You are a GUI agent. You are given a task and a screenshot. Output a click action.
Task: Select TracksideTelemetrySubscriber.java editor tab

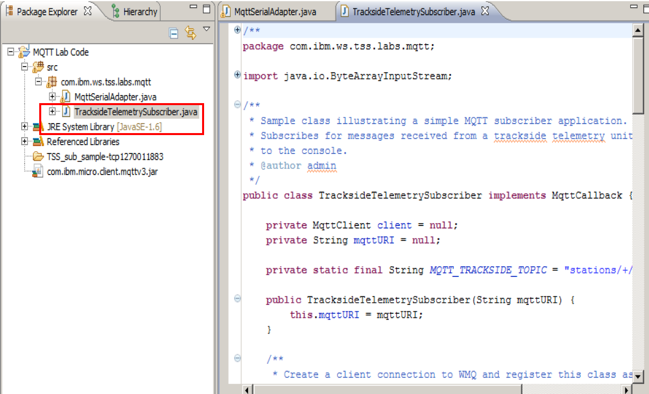pos(413,12)
